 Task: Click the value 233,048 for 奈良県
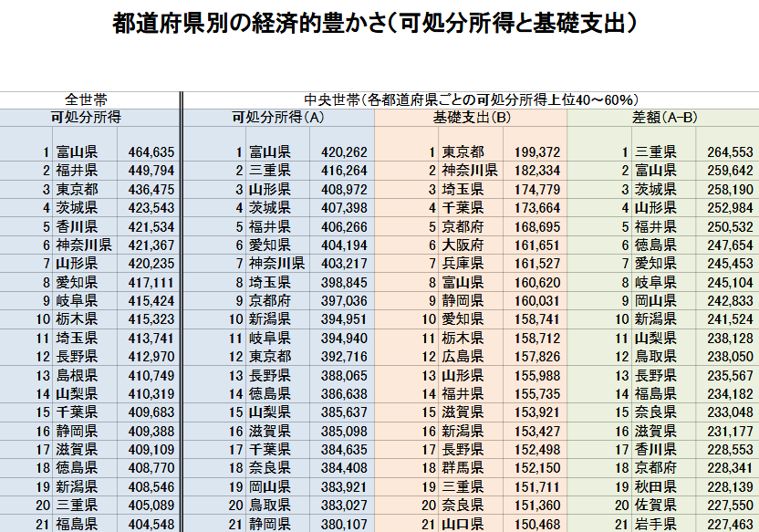coord(731,412)
